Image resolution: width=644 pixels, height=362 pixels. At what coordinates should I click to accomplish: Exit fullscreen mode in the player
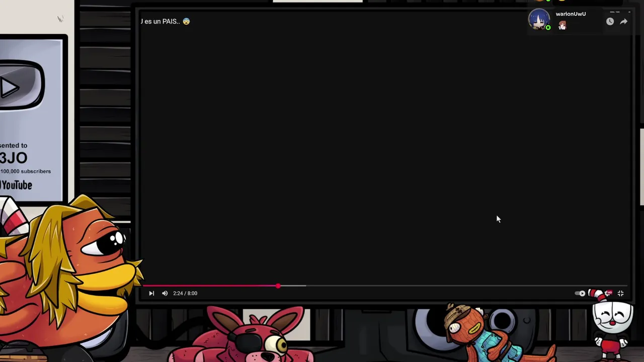click(x=620, y=293)
